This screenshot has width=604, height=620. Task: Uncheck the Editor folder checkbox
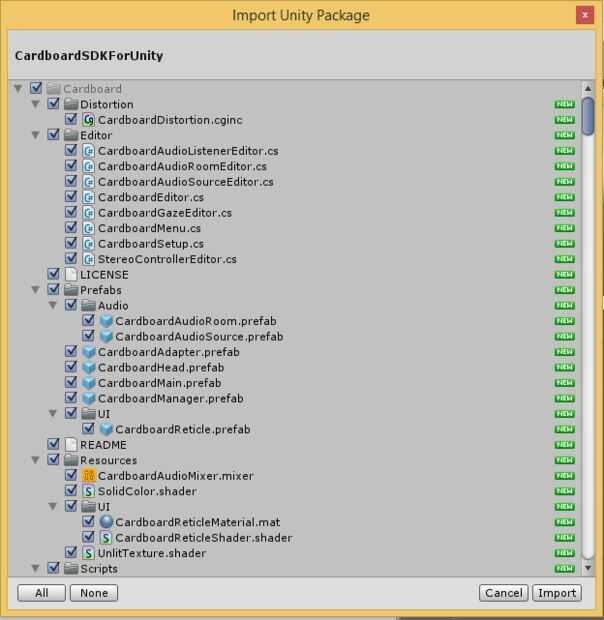click(53, 134)
